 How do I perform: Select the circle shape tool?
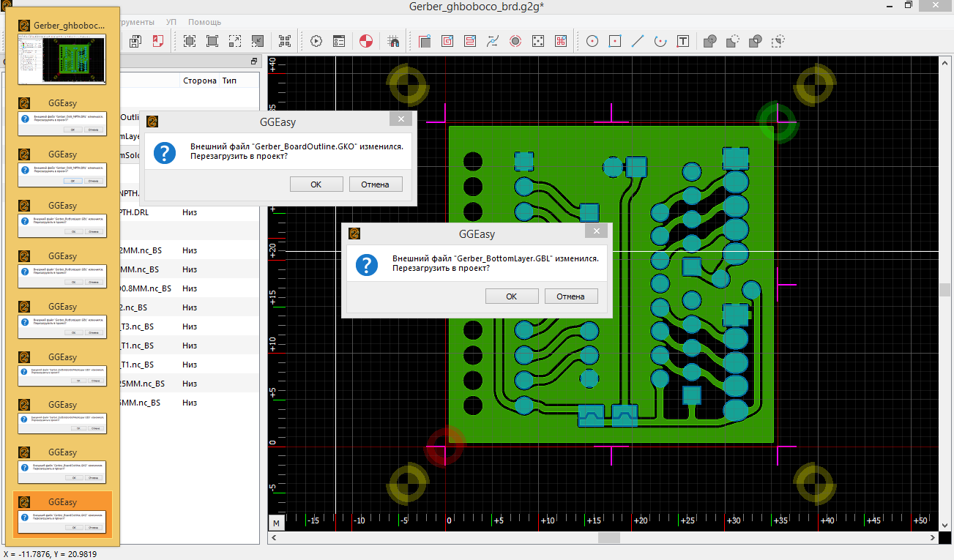[x=592, y=41]
